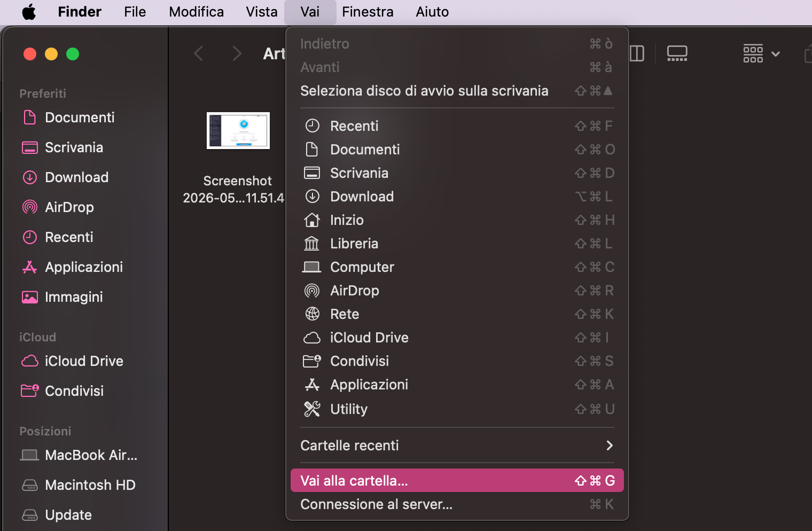Open AirDrop in the Finder sidebar
Viewport: 812px width, 531px height.
69,207
